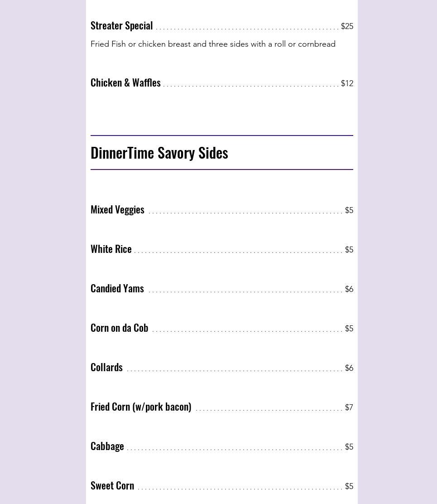The width and height of the screenshot is (437, 504).
Task: Click the $6 price beside Collards
Action: pyautogui.click(x=349, y=368)
